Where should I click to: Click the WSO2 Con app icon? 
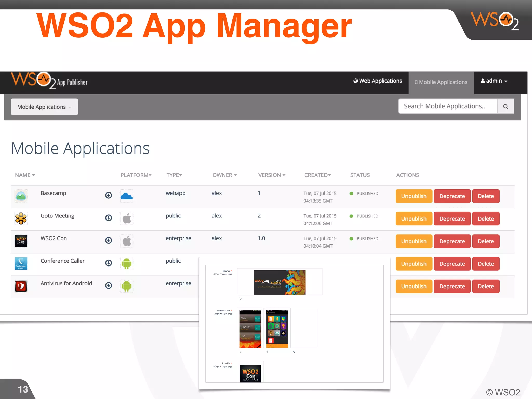pyautogui.click(x=21, y=241)
